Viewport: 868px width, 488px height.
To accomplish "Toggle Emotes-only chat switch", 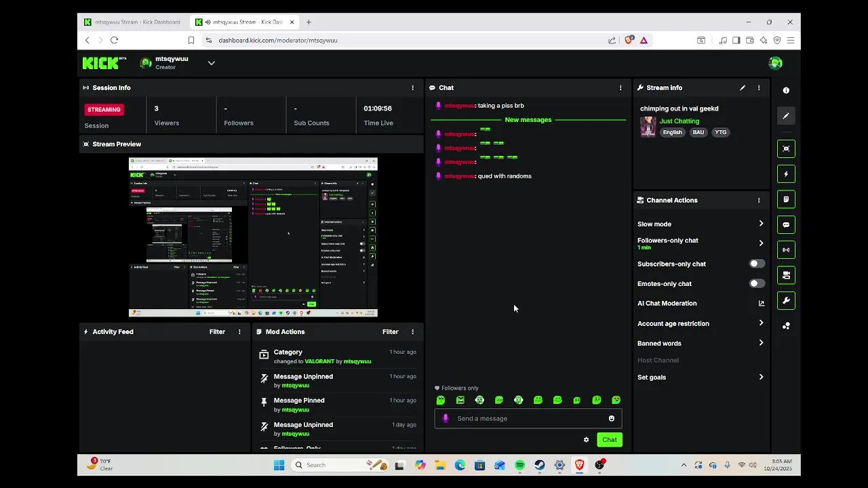I will (757, 283).
